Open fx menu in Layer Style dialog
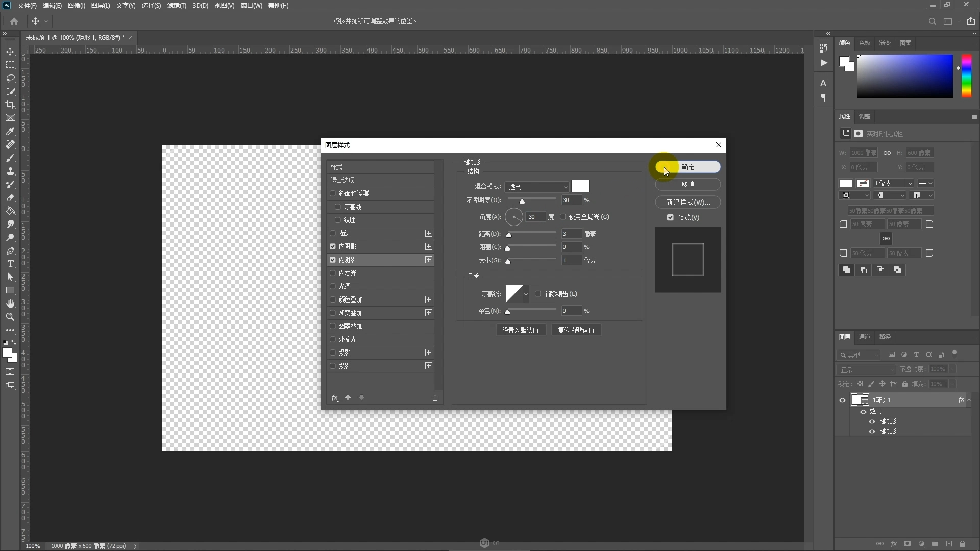 [335, 398]
